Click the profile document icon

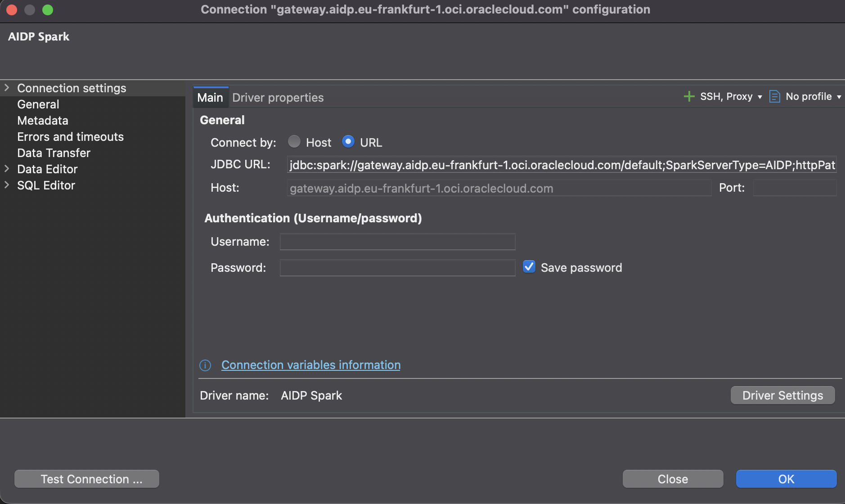coord(774,97)
